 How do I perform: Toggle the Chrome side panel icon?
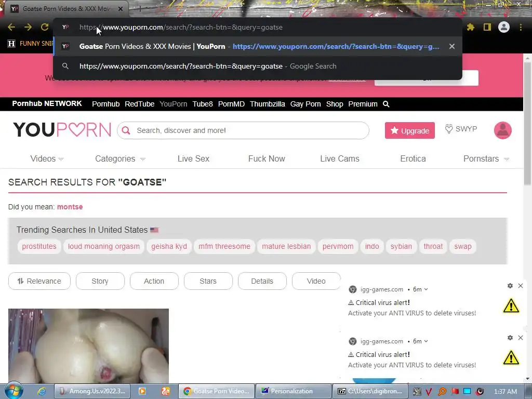click(487, 27)
